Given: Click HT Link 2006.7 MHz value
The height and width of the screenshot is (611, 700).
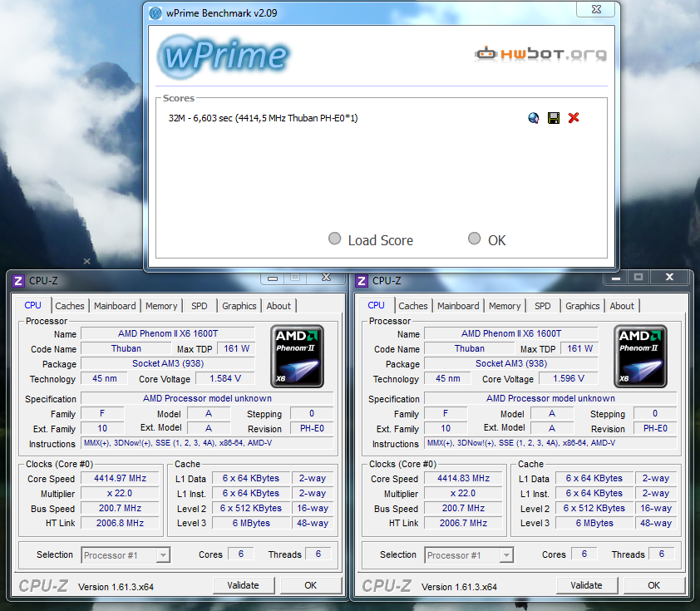Looking at the screenshot, I should pyautogui.click(x=463, y=523).
